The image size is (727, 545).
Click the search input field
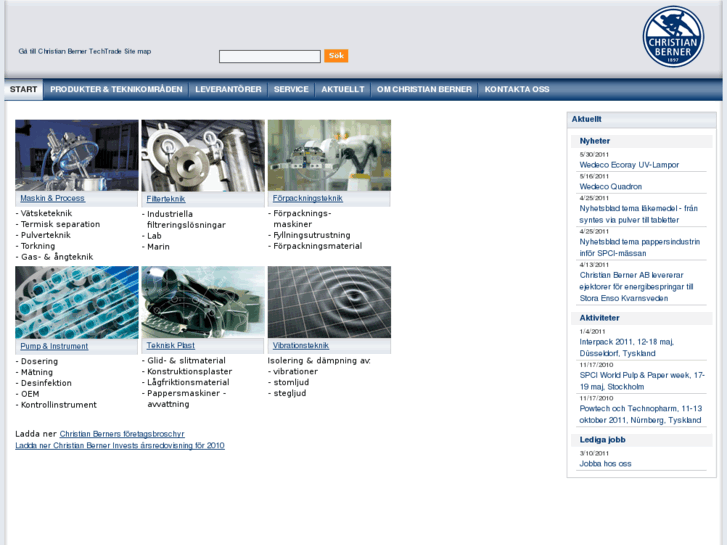pos(269,57)
